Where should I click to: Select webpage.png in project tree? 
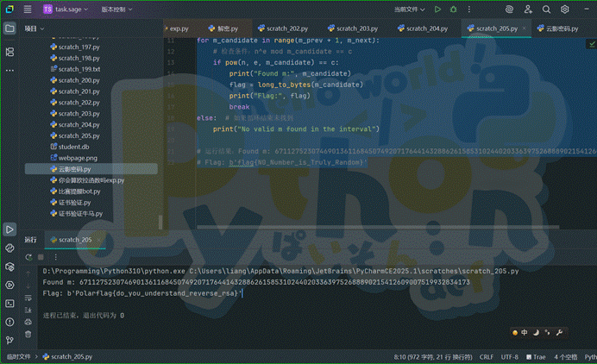(73, 158)
